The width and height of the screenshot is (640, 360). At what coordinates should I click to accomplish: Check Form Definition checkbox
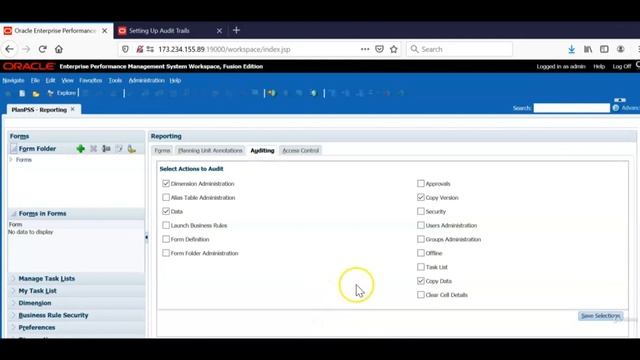[166, 239]
